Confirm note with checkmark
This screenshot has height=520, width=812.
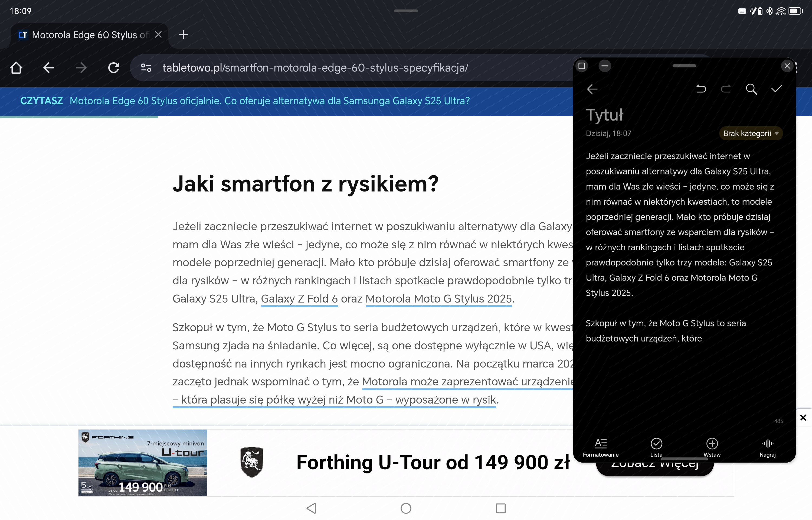[777, 89]
